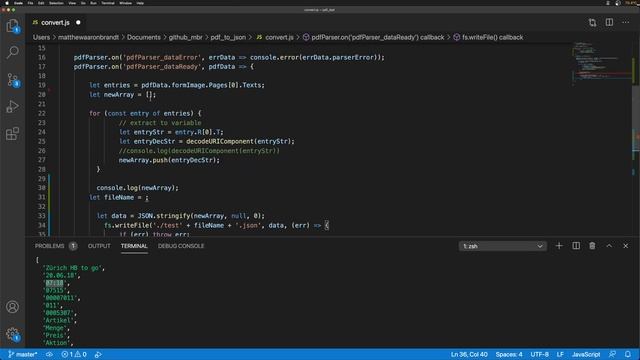Open the File menu in menu bar

[30, 3]
